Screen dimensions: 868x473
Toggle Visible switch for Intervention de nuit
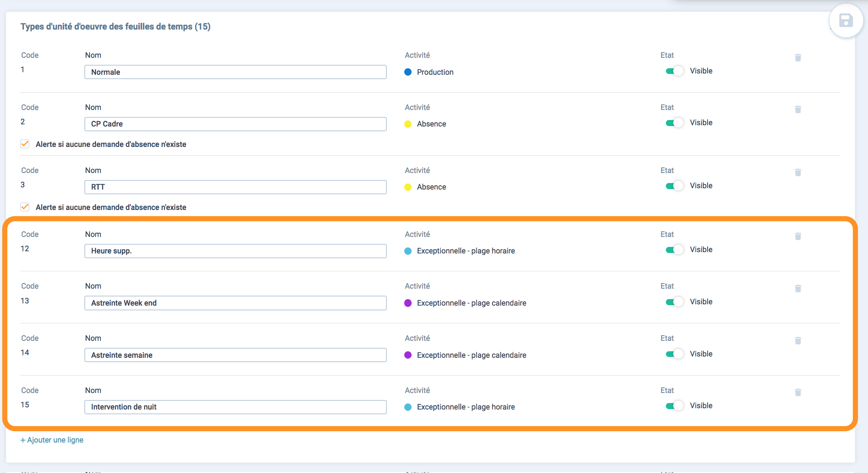675,406
